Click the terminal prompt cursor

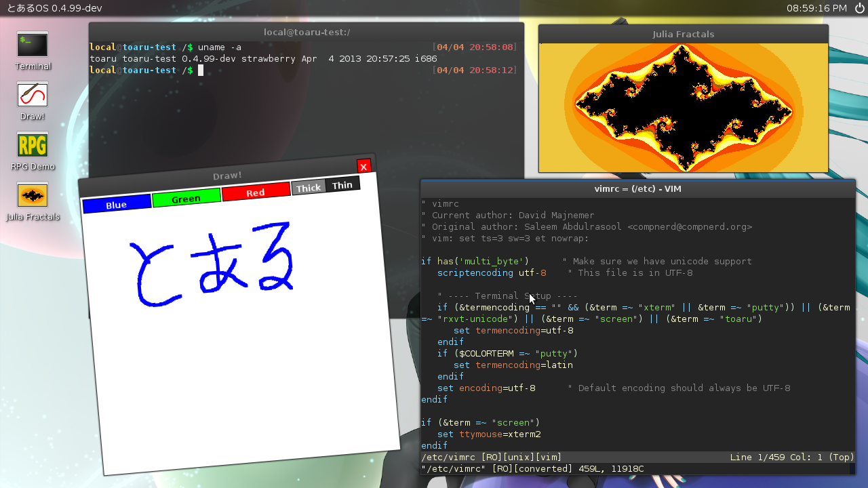click(201, 70)
